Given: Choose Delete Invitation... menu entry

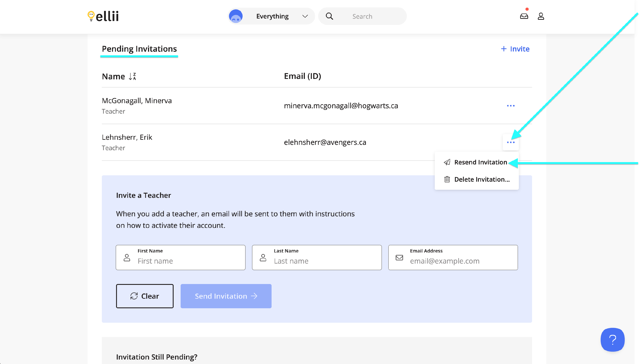Looking at the screenshot, I should click(482, 180).
